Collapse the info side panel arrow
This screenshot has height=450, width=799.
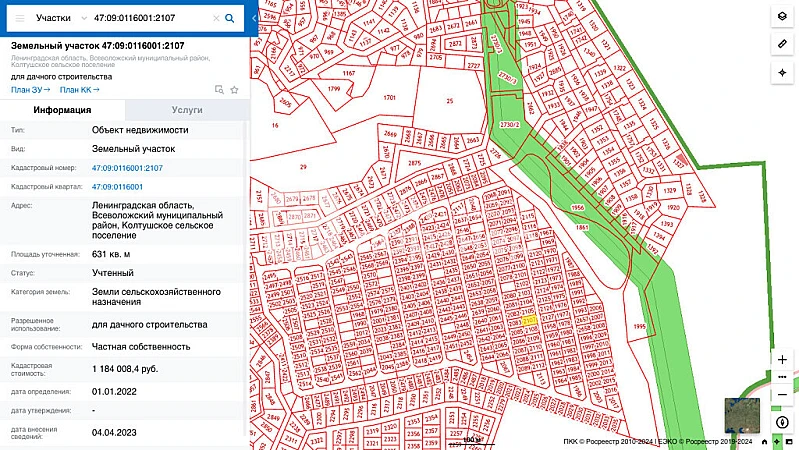tap(254, 18)
